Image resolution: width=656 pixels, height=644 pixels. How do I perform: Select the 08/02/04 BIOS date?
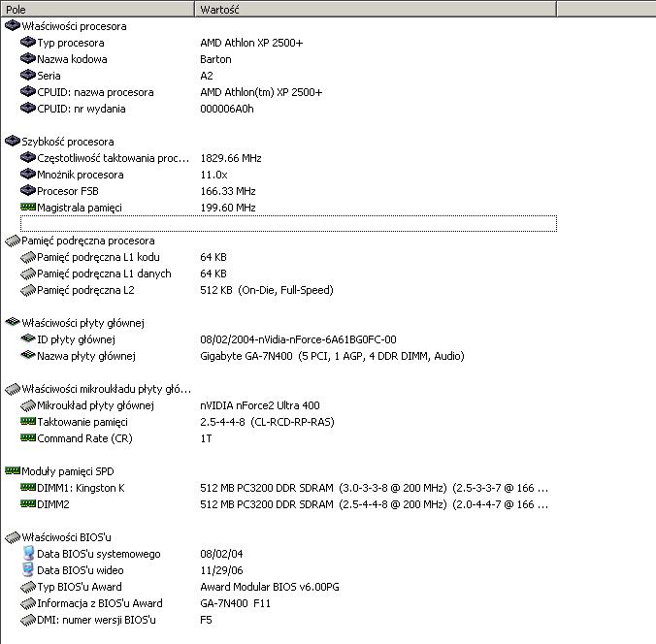[x=221, y=554]
